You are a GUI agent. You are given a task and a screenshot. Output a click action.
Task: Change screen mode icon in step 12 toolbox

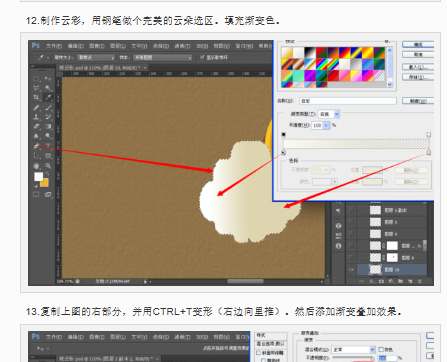click(48, 194)
